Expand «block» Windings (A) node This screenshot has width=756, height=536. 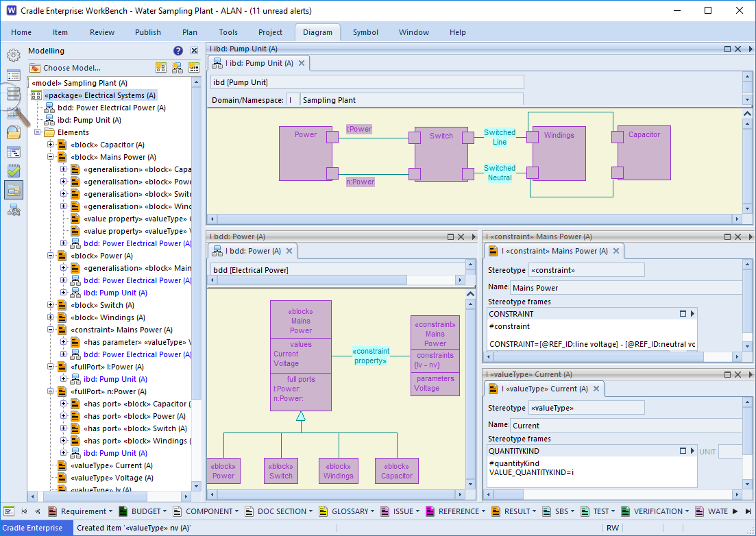coord(50,317)
